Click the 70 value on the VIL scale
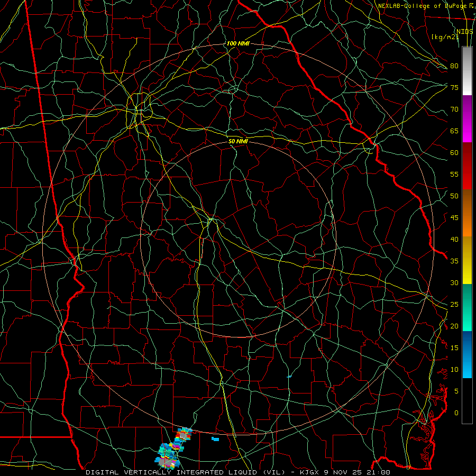476x476 pixels. pos(454,109)
